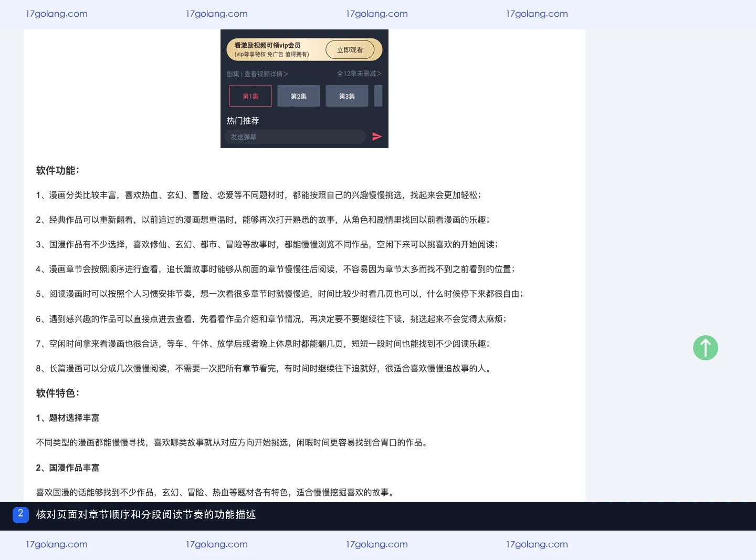Click the line starting 4、漫画章节会按照顺序进行查看
Image resolution: width=756 pixels, height=560 pixels.
tap(275, 269)
